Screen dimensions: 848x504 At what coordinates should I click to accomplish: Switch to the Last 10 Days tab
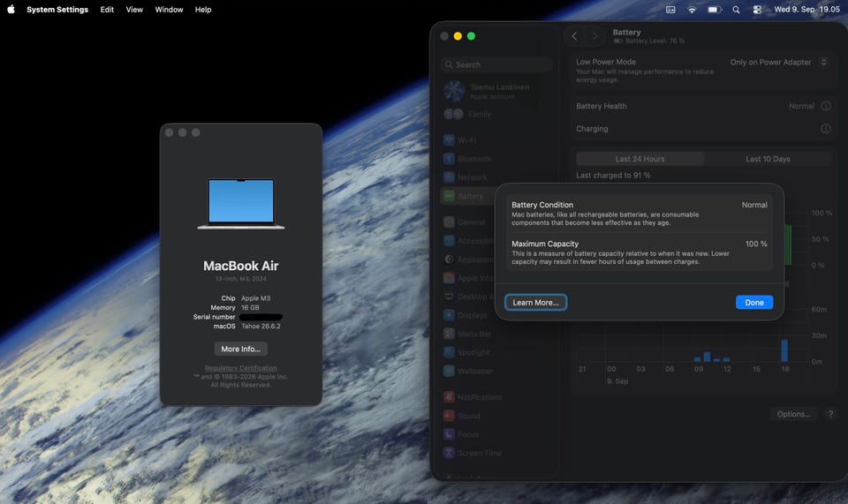[x=768, y=159]
